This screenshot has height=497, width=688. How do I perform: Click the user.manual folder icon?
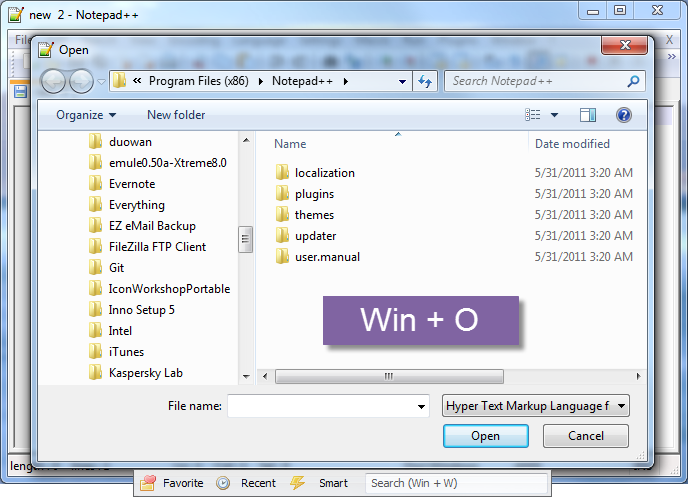pos(282,257)
